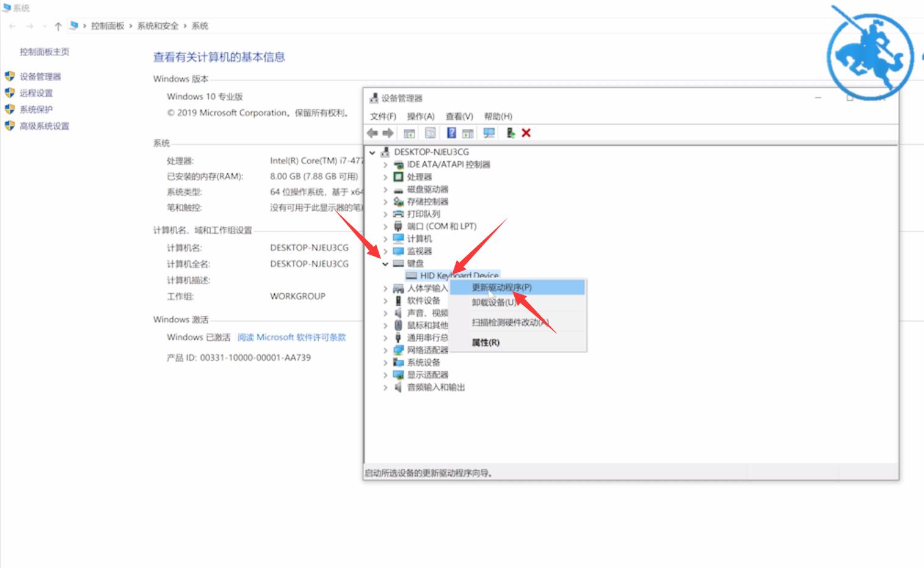
Task: Open the 操作(A) menu
Action: tap(421, 117)
